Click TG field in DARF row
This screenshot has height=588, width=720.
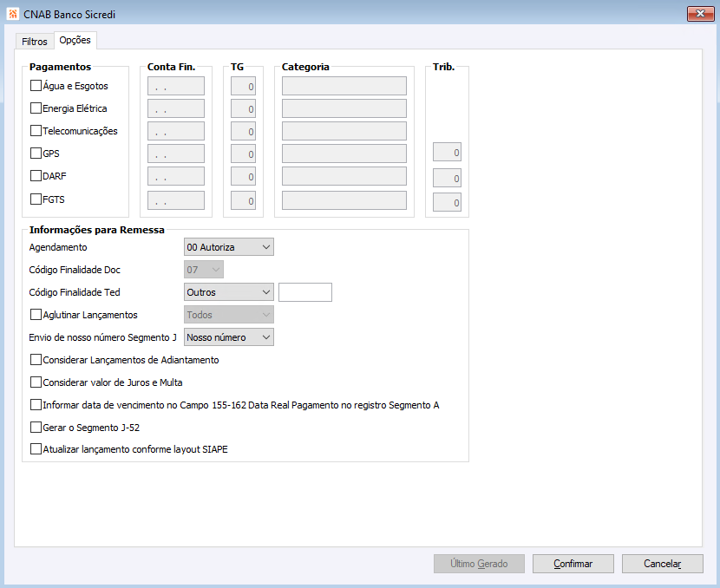[x=243, y=176]
